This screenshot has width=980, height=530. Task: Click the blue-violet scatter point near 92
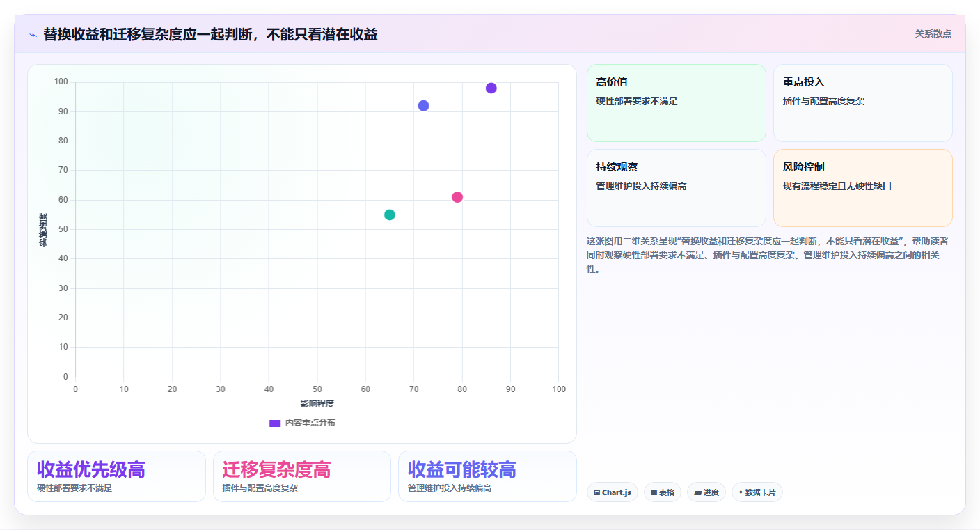424,106
